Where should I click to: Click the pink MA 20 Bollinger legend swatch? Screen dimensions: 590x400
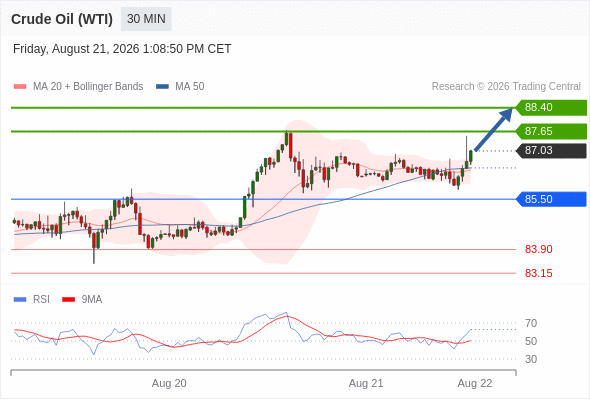point(20,87)
